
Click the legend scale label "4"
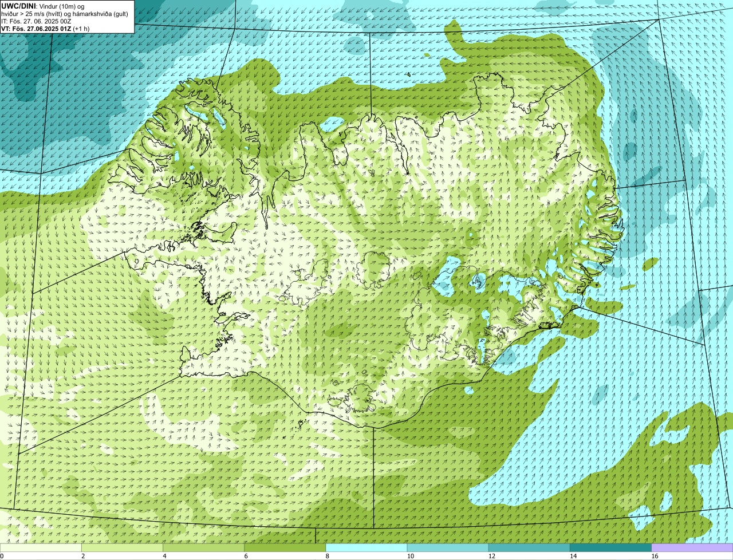pos(164,556)
